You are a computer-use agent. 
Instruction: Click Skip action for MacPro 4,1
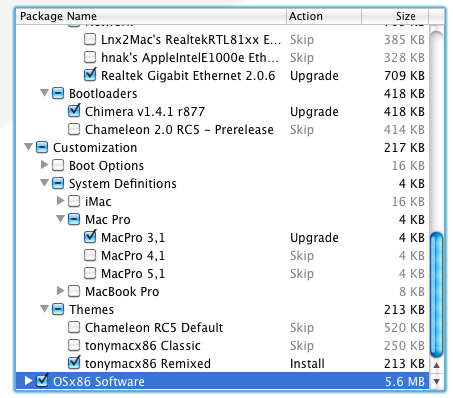(302, 256)
